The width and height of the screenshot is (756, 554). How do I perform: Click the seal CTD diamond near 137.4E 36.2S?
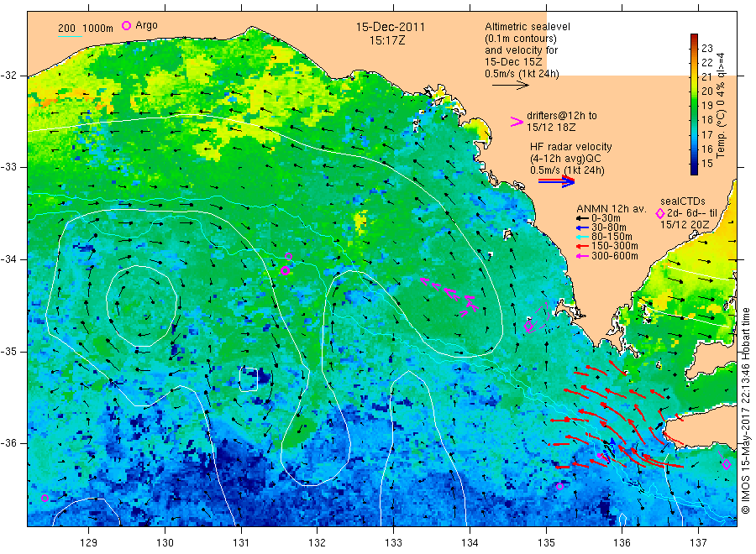(727, 464)
